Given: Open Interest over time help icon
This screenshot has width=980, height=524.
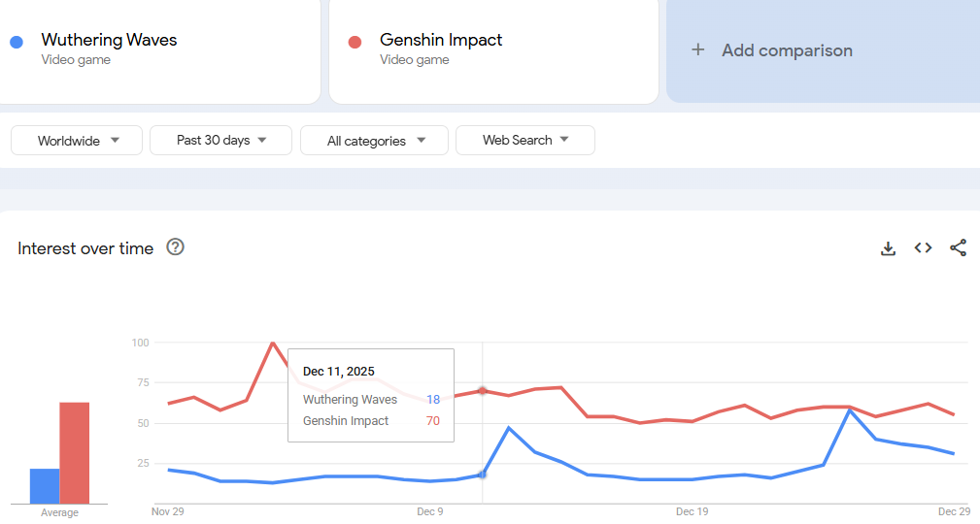Looking at the screenshot, I should pos(175,247).
